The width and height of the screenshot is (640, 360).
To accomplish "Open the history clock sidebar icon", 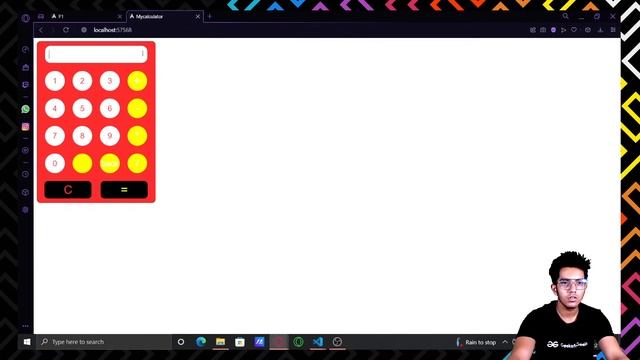I will (x=25, y=174).
